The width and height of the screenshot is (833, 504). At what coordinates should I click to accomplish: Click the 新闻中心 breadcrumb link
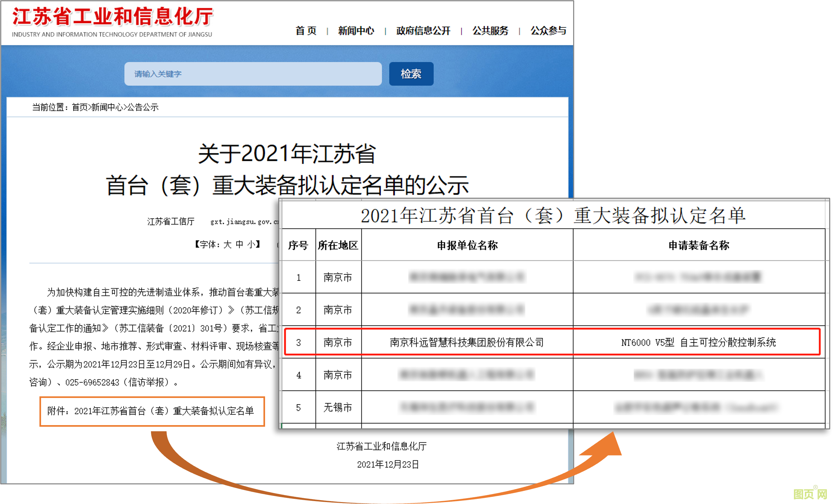pyautogui.click(x=107, y=108)
